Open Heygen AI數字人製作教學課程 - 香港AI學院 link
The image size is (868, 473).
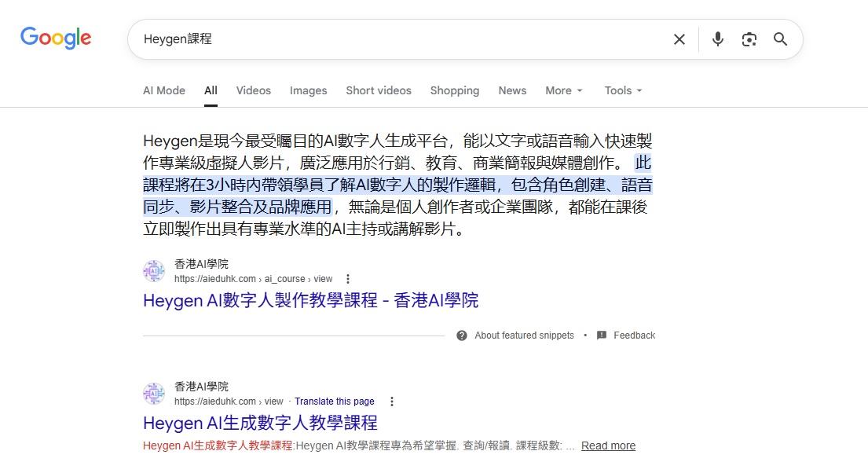[x=310, y=300]
